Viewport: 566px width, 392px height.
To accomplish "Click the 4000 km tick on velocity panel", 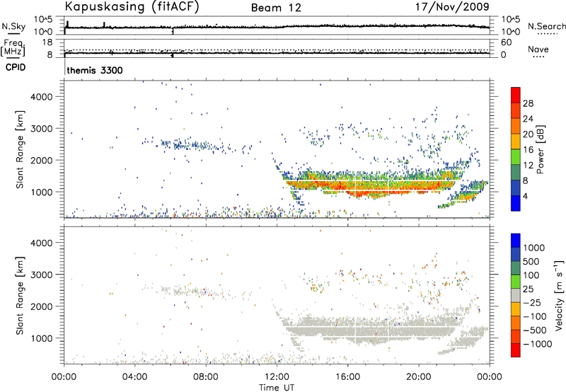I will click(41, 243).
